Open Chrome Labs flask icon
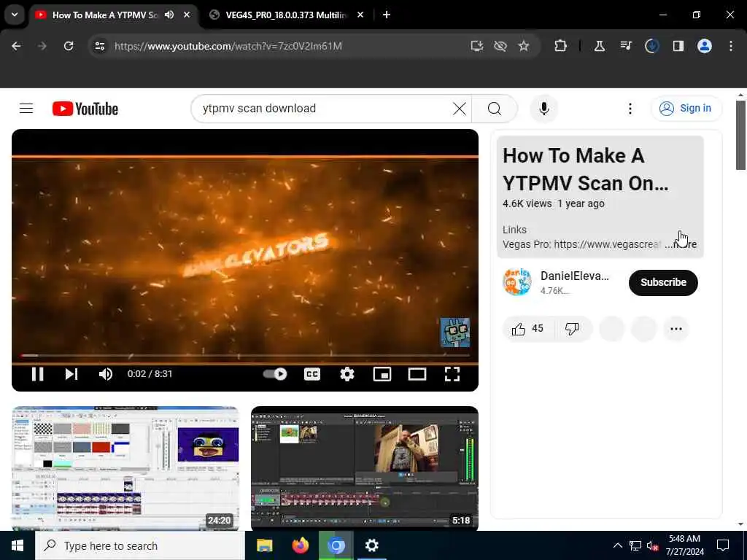 pyautogui.click(x=600, y=46)
